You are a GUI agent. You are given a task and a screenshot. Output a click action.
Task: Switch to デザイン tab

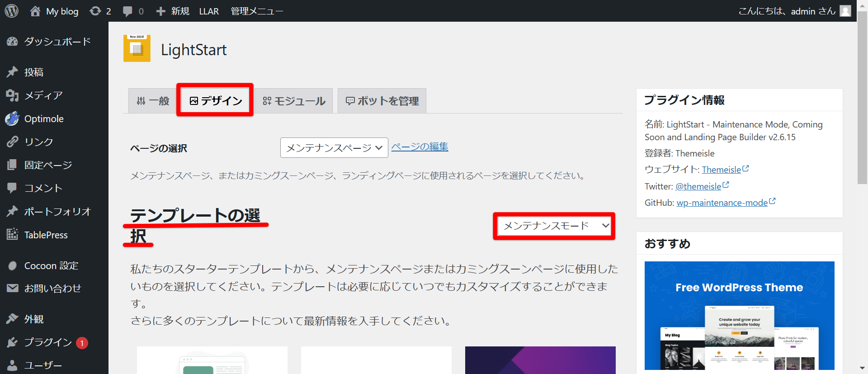click(x=216, y=100)
